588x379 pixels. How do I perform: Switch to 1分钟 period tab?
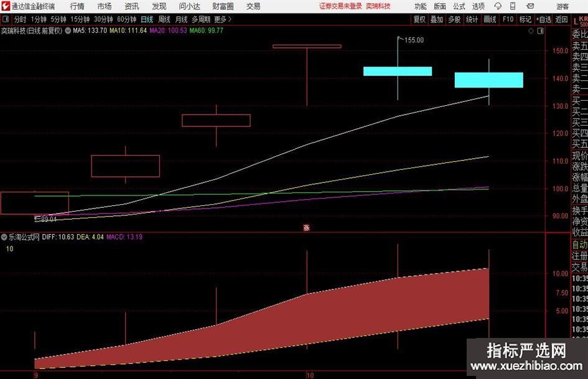click(39, 19)
